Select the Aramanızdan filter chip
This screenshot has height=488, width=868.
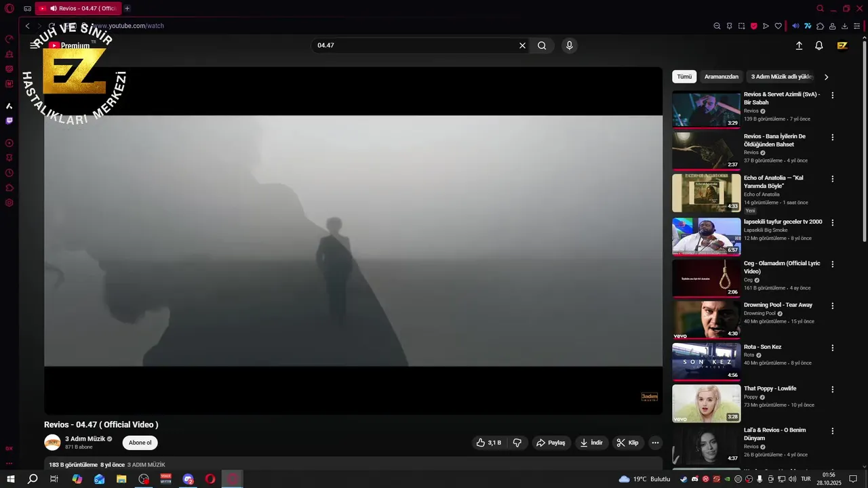[722, 77]
